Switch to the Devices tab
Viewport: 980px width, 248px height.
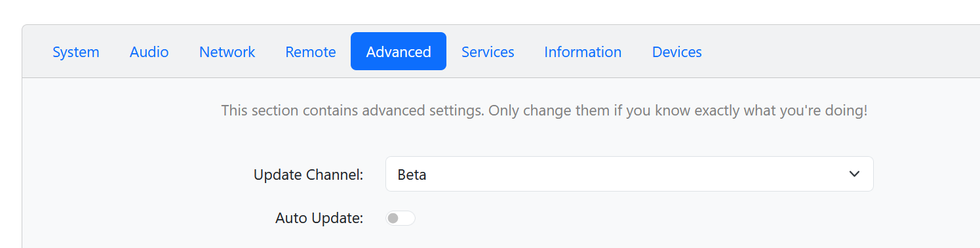(676, 52)
